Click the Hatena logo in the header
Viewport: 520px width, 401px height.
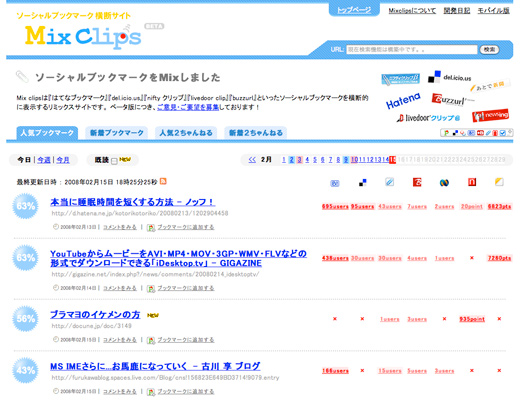[403, 101]
